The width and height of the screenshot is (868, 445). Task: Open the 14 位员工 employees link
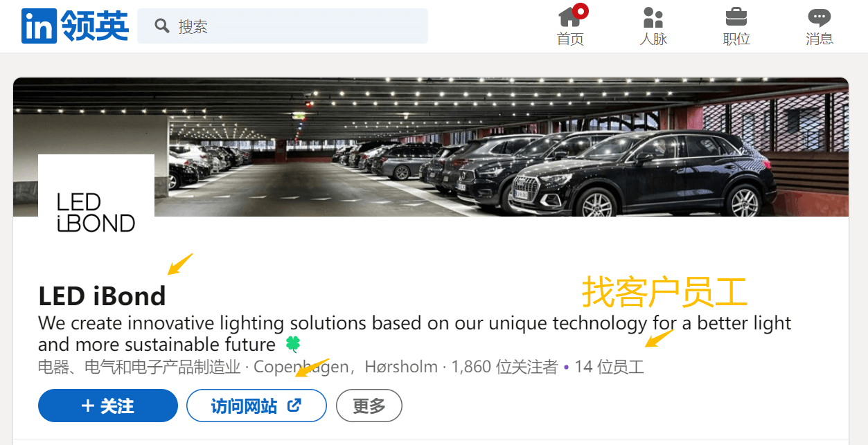(x=609, y=367)
